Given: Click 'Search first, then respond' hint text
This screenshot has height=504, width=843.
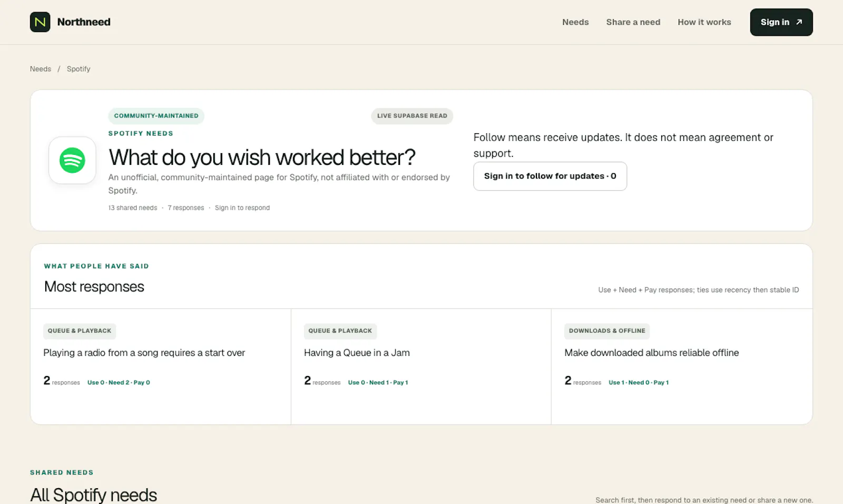Looking at the screenshot, I should point(704,500).
